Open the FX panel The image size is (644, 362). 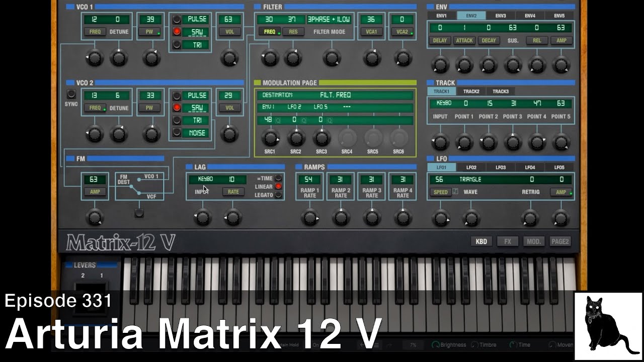pos(508,241)
